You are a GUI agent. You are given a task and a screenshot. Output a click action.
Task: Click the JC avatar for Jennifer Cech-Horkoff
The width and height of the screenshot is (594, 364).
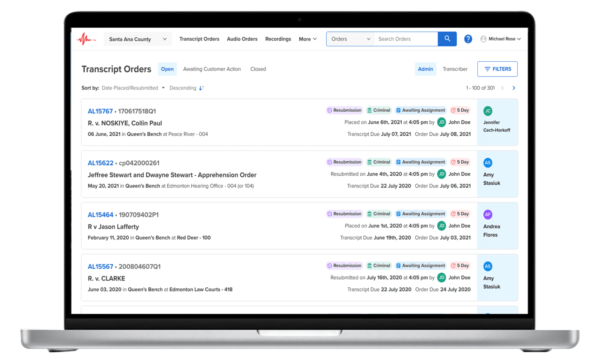point(488,111)
